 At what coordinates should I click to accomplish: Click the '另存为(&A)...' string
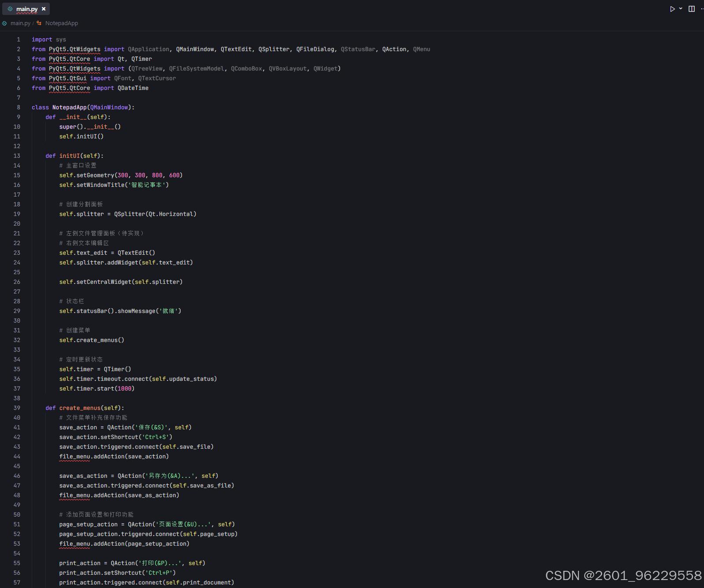click(x=170, y=476)
